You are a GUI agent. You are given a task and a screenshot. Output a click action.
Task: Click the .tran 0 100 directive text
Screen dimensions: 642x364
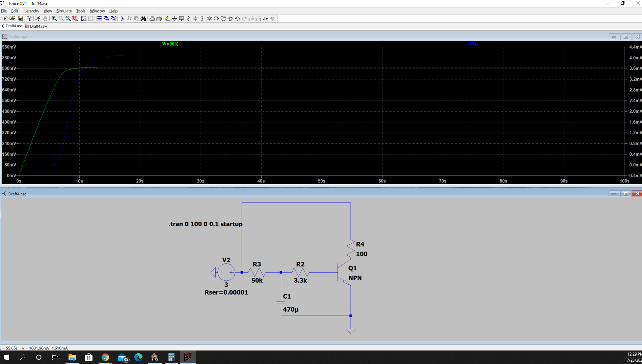(x=206, y=224)
